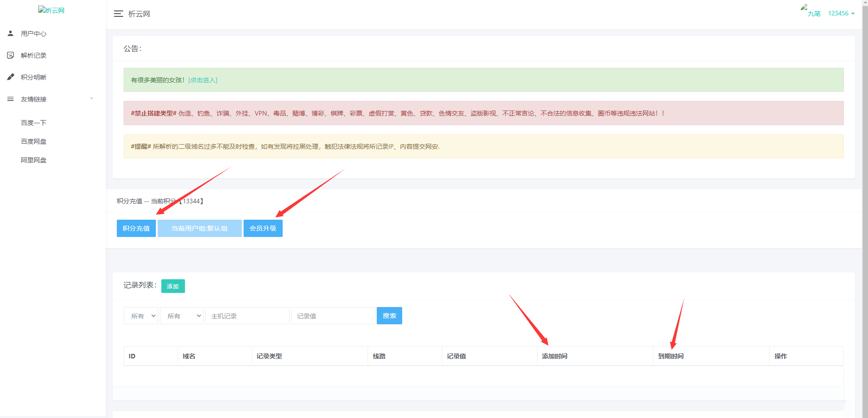This screenshot has width=868, height=418.
Task: Click the 积分明晰 pen icon
Action: point(10,77)
